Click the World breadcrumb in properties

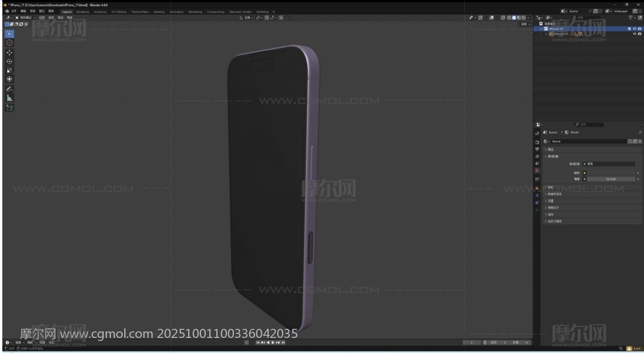tap(574, 132)
